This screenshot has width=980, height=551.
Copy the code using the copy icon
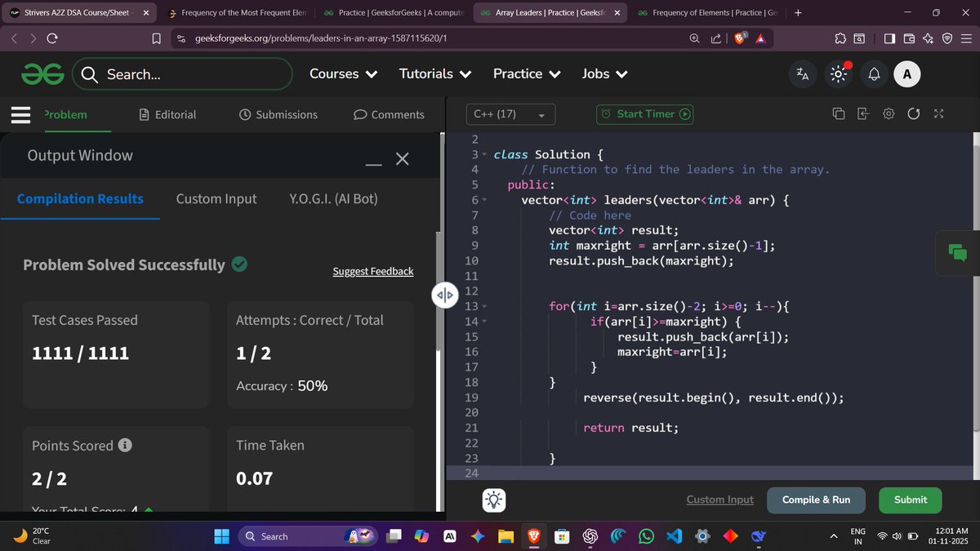(839, 113)
